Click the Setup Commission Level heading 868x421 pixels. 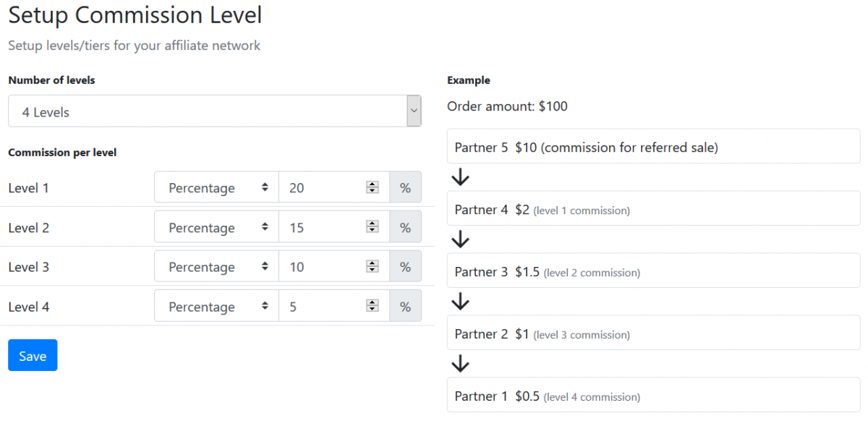[x=135, y=14]
